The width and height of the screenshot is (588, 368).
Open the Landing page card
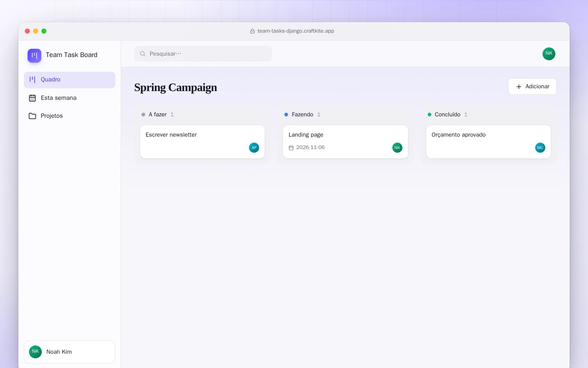(x=345, y=142)
